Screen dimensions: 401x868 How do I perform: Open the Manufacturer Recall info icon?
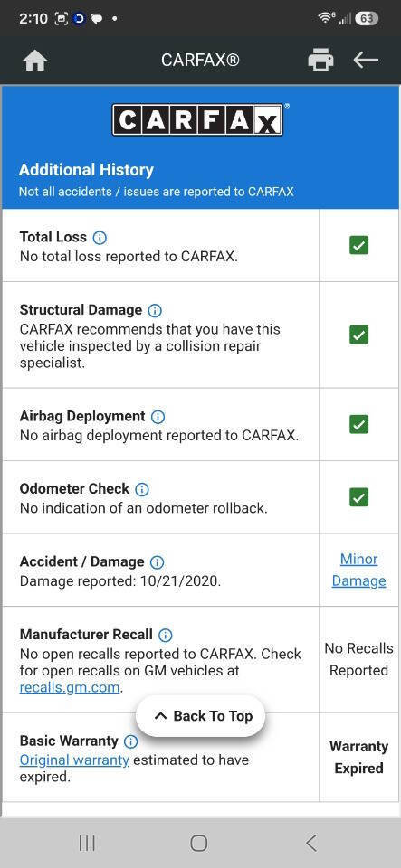tap(165, 635)
